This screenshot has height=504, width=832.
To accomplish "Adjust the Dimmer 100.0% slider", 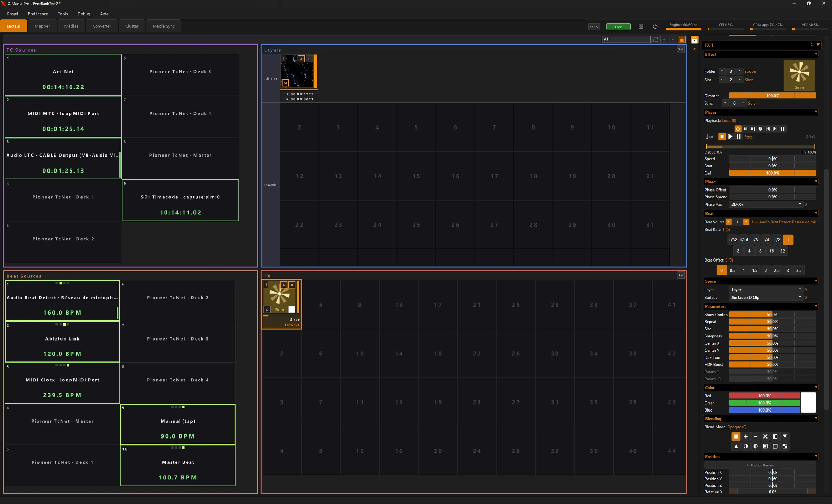I will [772, 96].
